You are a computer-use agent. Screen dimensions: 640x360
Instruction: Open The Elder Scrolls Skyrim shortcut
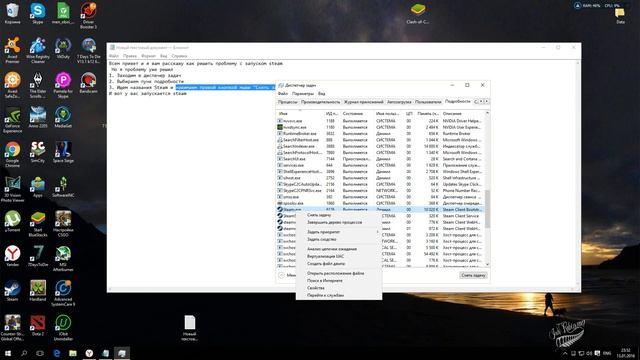[38, 85]
